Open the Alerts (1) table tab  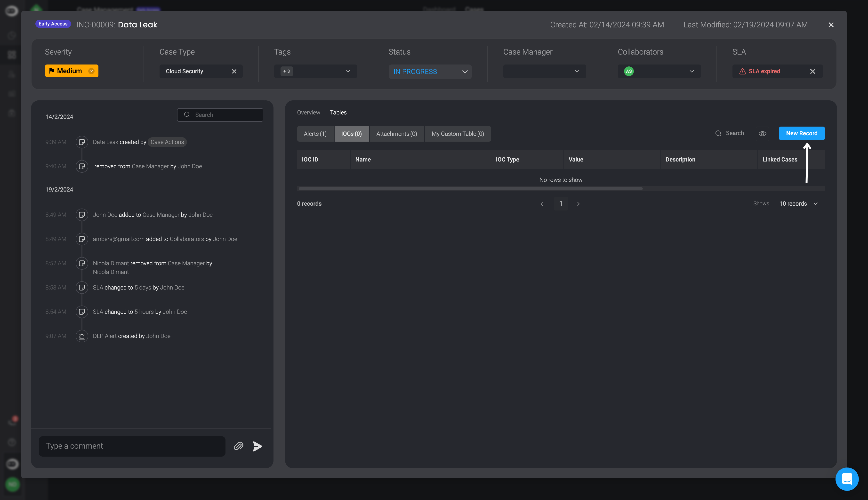click(315, 134)
